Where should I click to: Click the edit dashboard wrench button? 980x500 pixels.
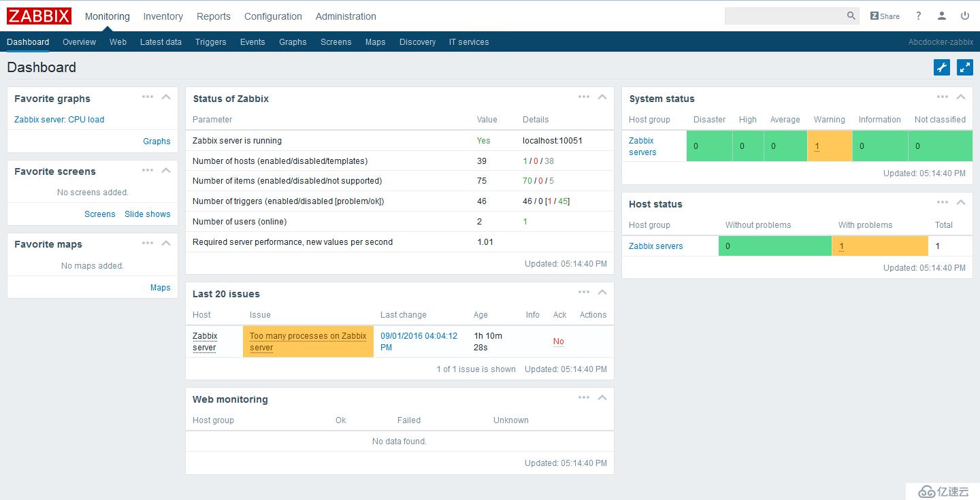click(942, 67)
